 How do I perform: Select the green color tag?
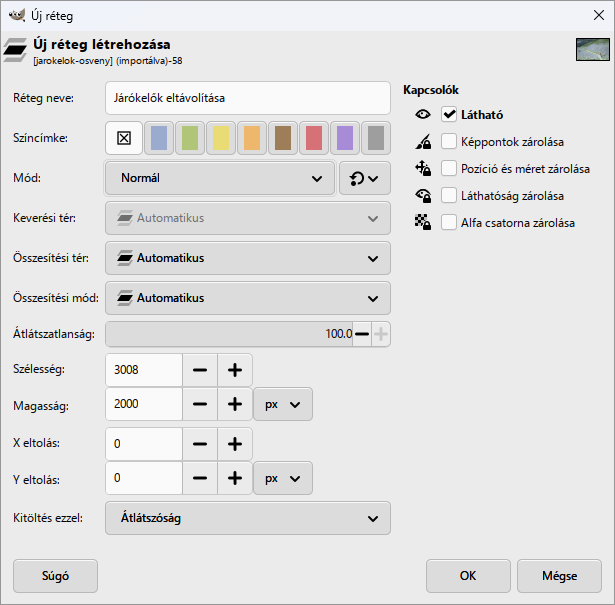(x=190, y=138)
